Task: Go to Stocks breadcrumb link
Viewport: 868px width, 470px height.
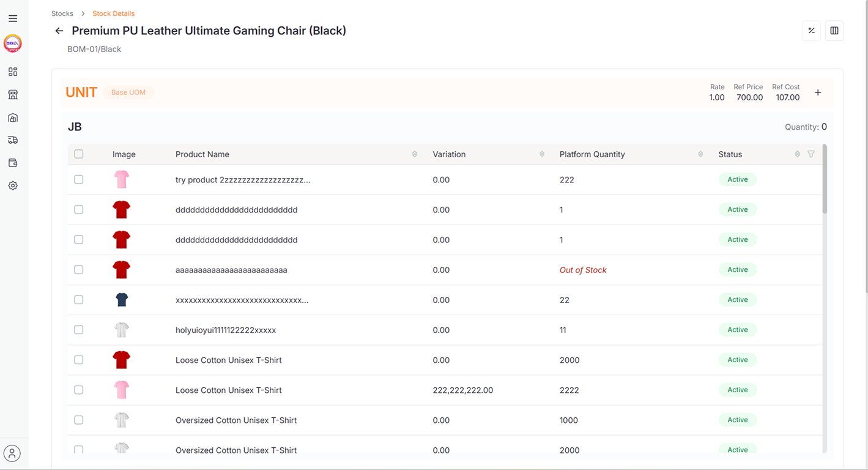Action: point(62,13)
